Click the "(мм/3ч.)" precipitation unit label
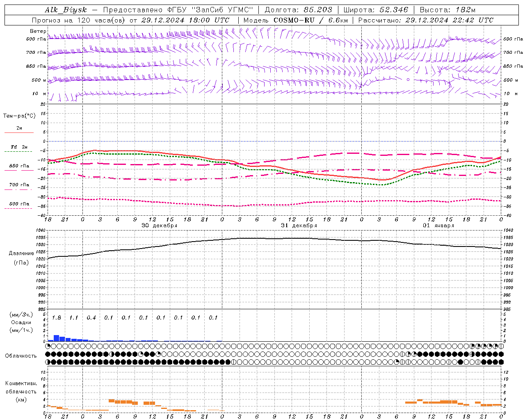 click(21, 315)
